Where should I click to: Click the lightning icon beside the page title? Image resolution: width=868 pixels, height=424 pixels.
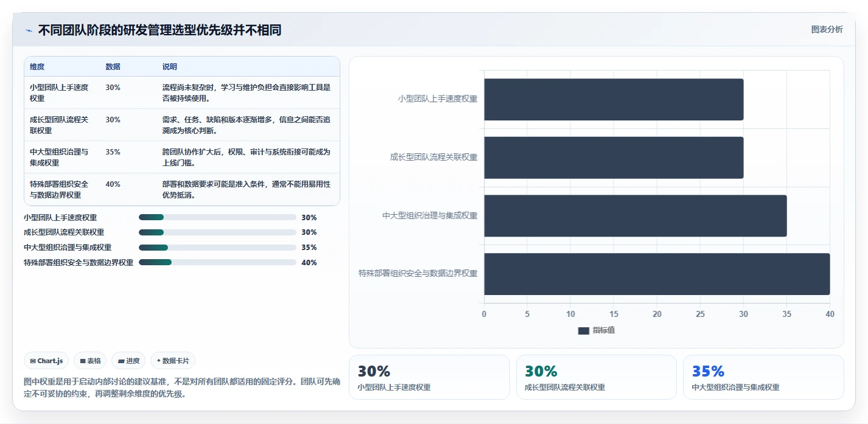[x=29, y=30]
